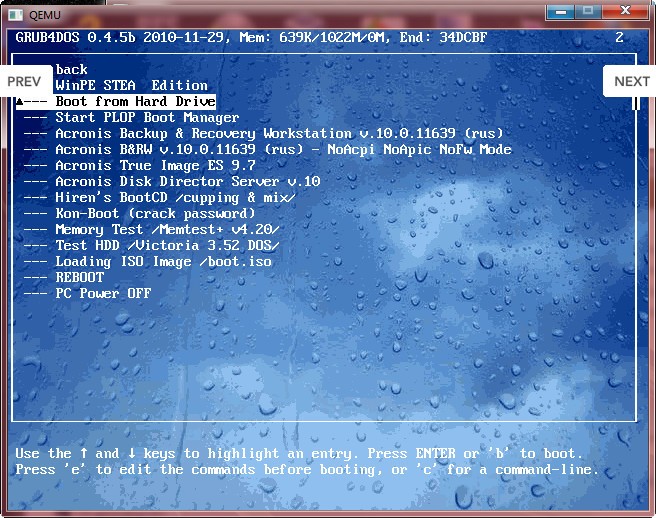This screenshot has width=656, height=518.
Task: Click the NEXT gallery button
Action: (x=630, y=81)
